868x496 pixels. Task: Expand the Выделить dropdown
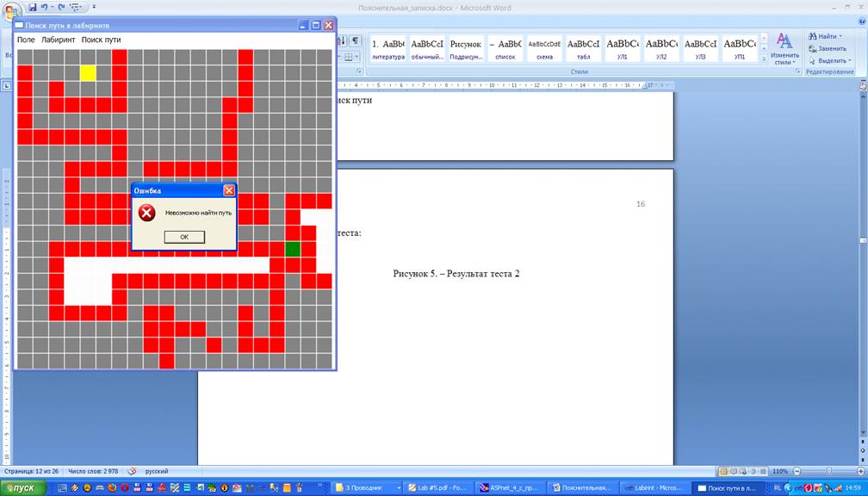tap(851, 61)
